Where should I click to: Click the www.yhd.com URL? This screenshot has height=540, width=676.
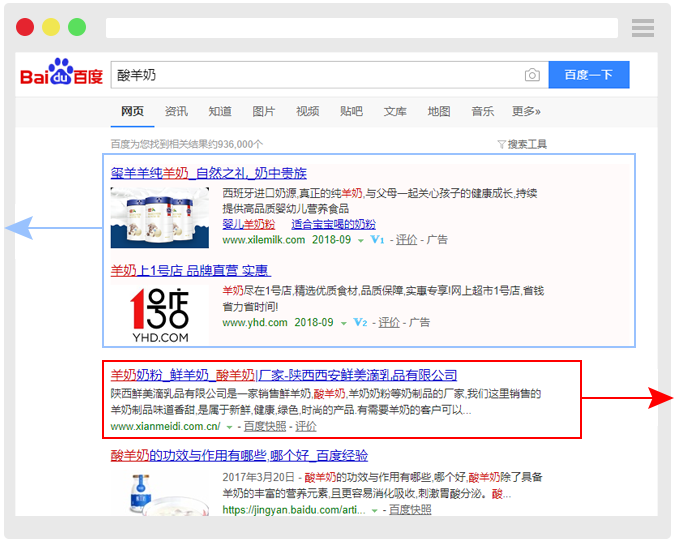click(x=255, y=322)
